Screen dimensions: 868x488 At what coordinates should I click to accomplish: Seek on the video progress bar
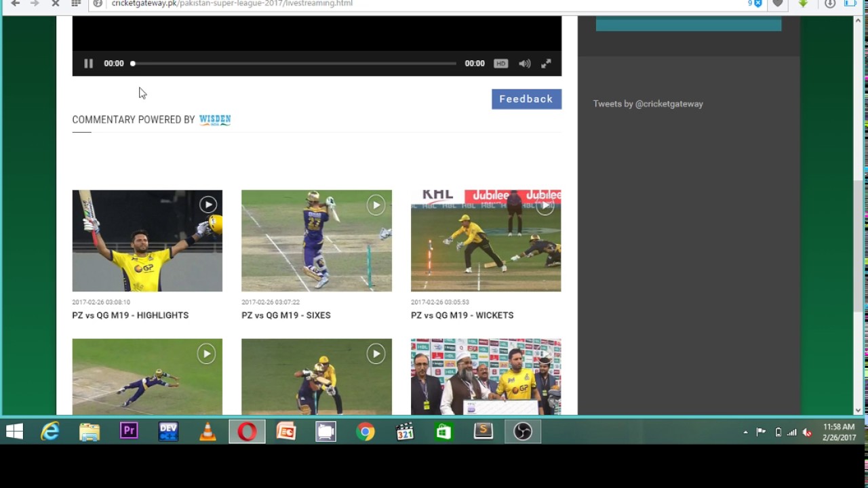pos(294,63)
